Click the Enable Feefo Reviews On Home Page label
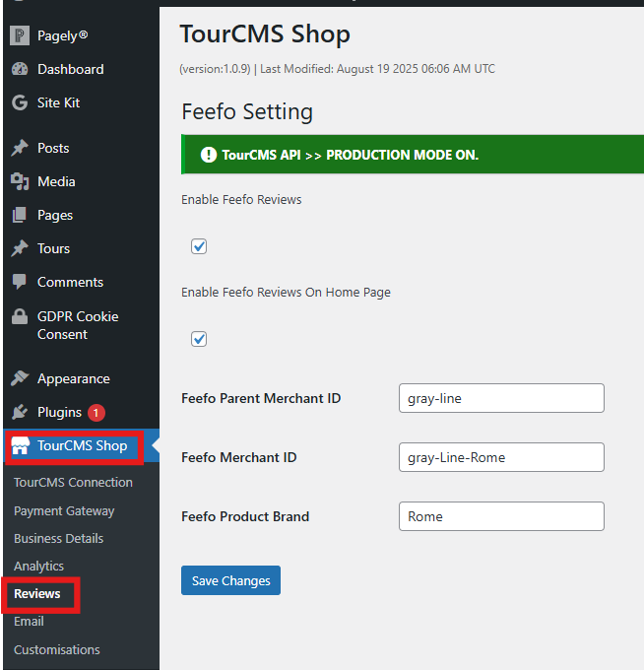Viewport: 644px width, 670px height. coord(286,293)
